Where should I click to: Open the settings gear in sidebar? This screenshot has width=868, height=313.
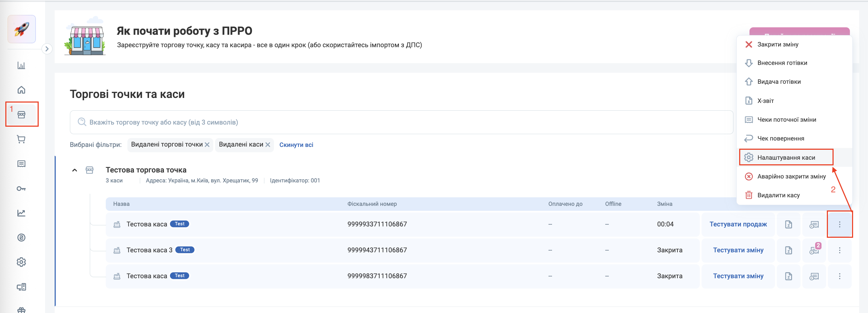pyautogui.click(x=21, y=262)
